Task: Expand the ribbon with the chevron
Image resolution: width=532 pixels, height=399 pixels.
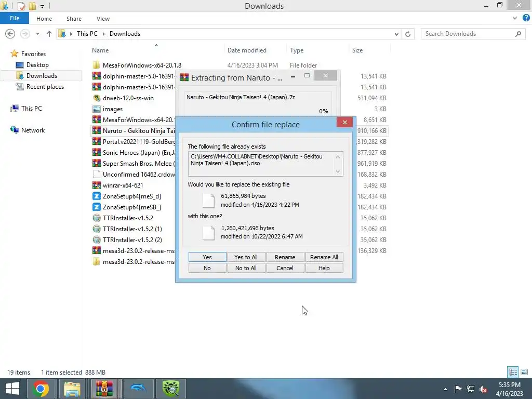Action: [515, 18]
